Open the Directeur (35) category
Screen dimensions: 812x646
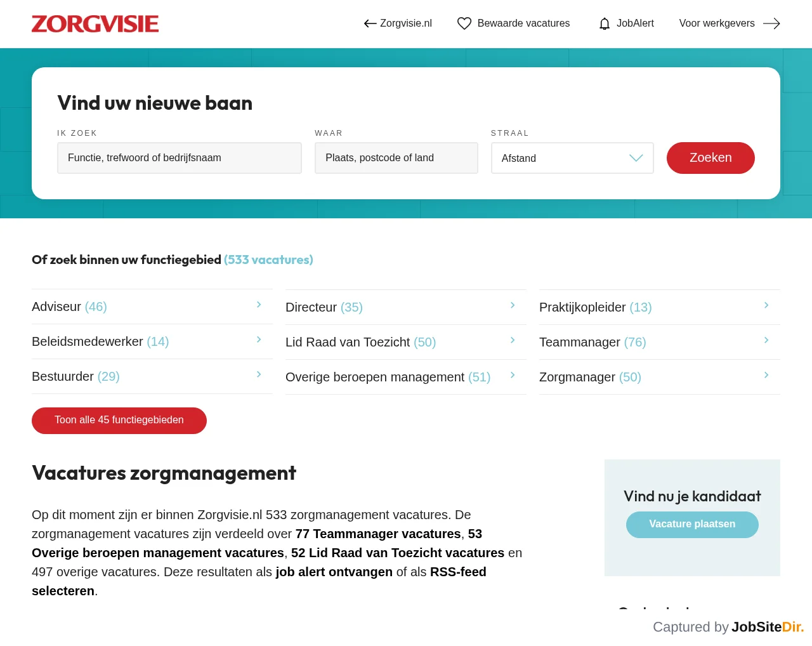click(x=406, y=307)
